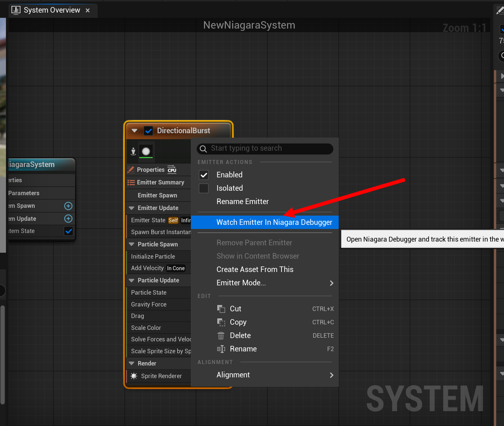Viewport: 504px width, 426px height.
Task: Click the Copy icon in menu
Action: tap(221, 322)
